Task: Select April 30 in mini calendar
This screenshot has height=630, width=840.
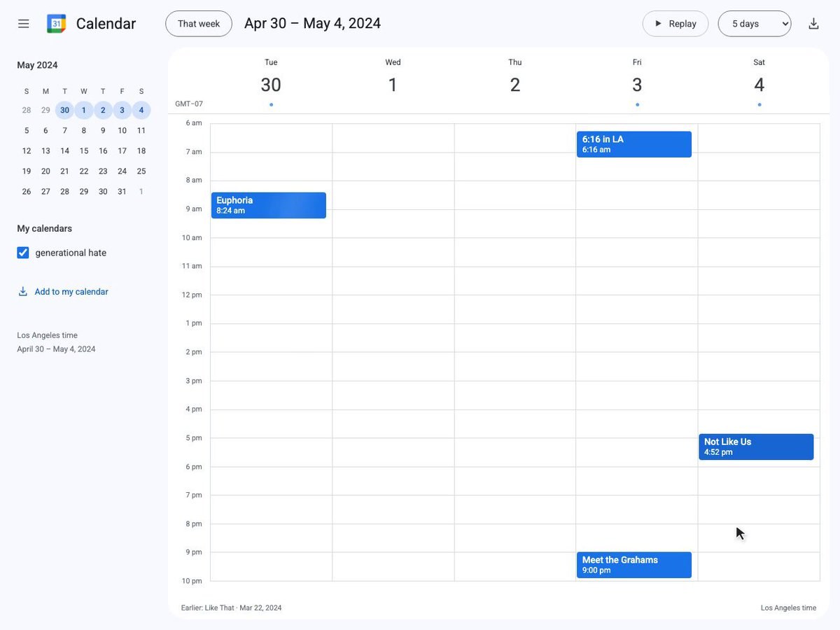Action: point(64,110)
